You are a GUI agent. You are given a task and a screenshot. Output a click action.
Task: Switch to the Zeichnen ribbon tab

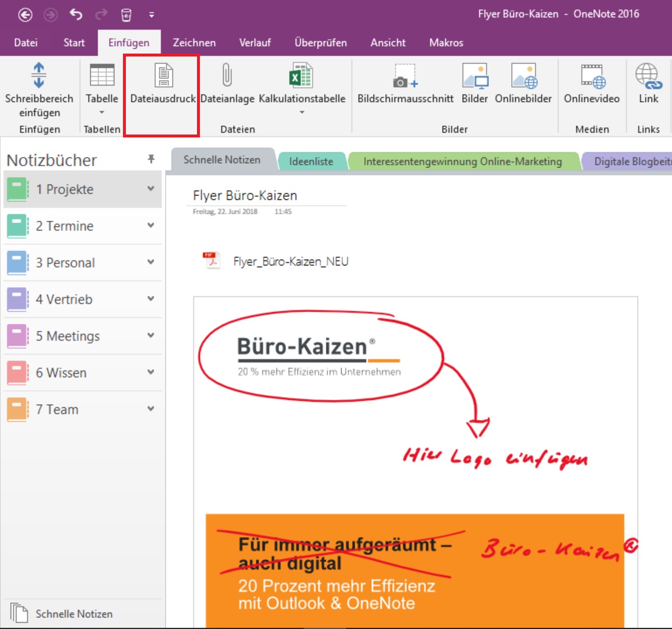(x=194, y=43)
